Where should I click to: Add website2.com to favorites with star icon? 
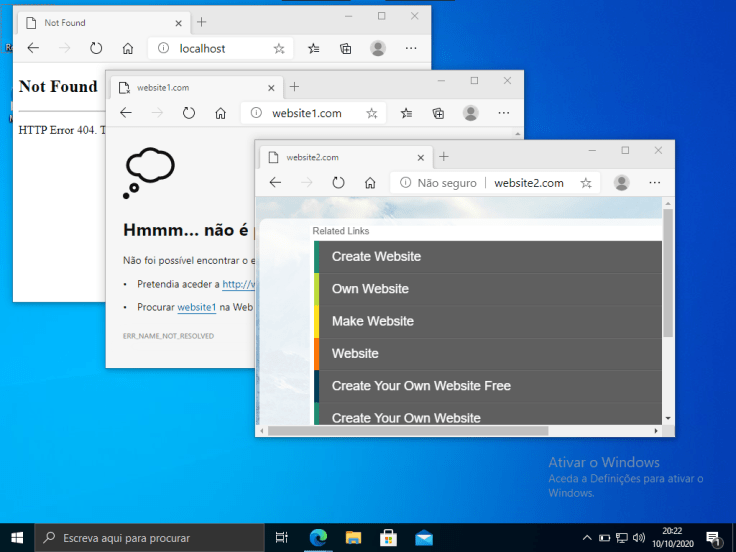pyautogui.click(x=586, y=183)
